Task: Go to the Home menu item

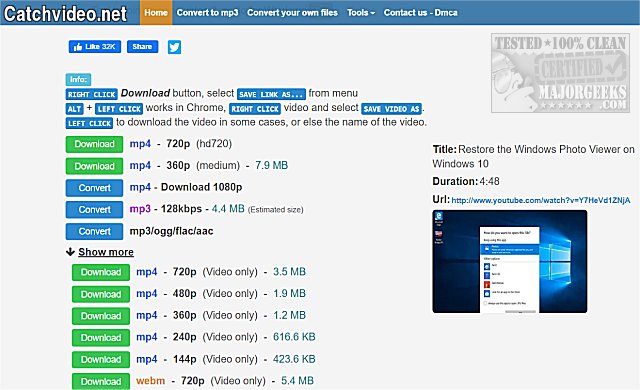Action: point(156,13)
